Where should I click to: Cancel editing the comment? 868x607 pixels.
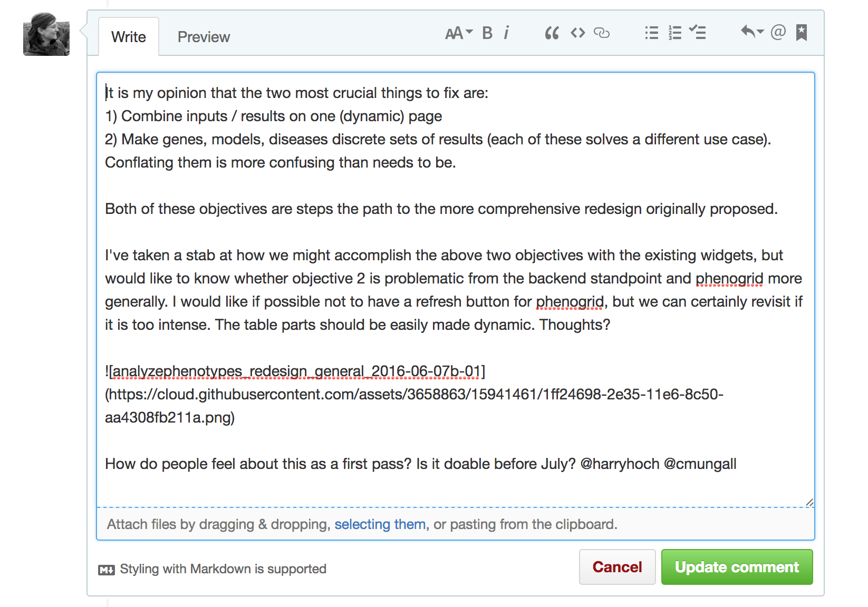(617, 567)
